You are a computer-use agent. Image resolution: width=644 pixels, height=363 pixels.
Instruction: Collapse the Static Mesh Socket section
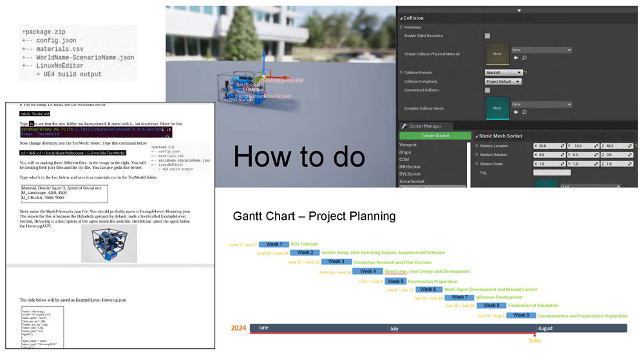pos(477,136)
